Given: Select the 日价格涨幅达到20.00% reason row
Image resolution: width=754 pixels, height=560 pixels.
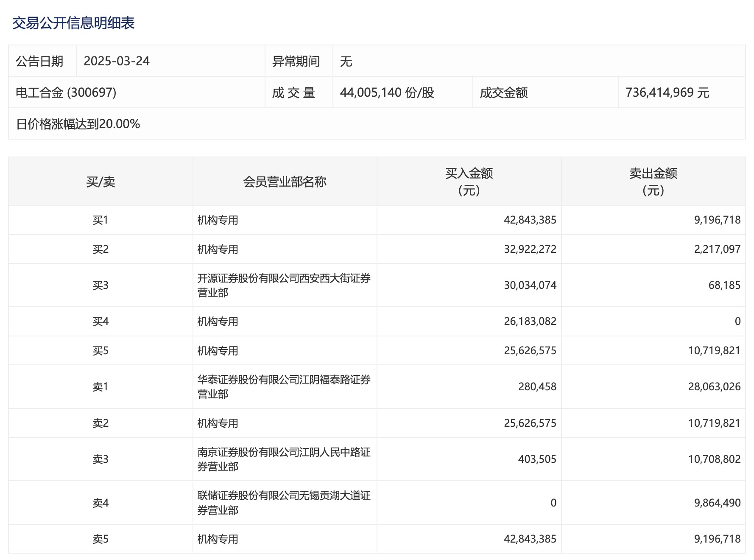Looking at the screenshot, I should 78,124.
